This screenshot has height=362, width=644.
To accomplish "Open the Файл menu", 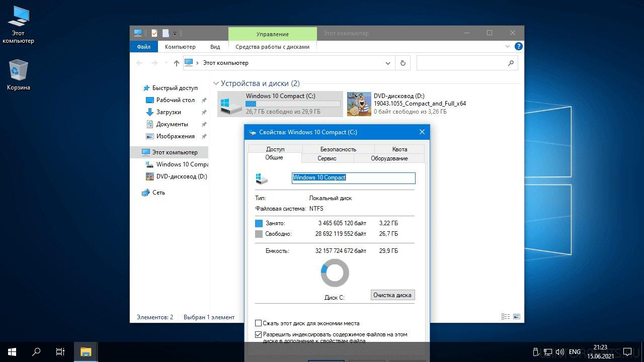I will coord(143,47).
